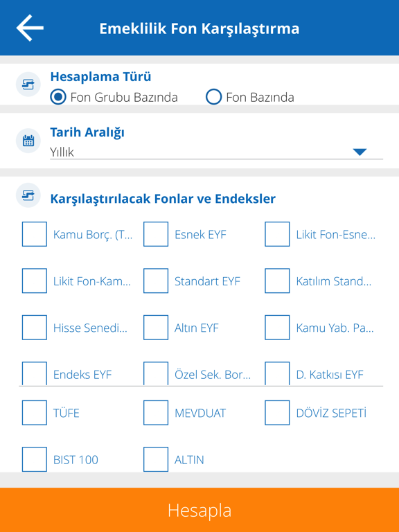
Task: Tick the Hisse Senedi fund checkbox
Action: coord(34,328)
